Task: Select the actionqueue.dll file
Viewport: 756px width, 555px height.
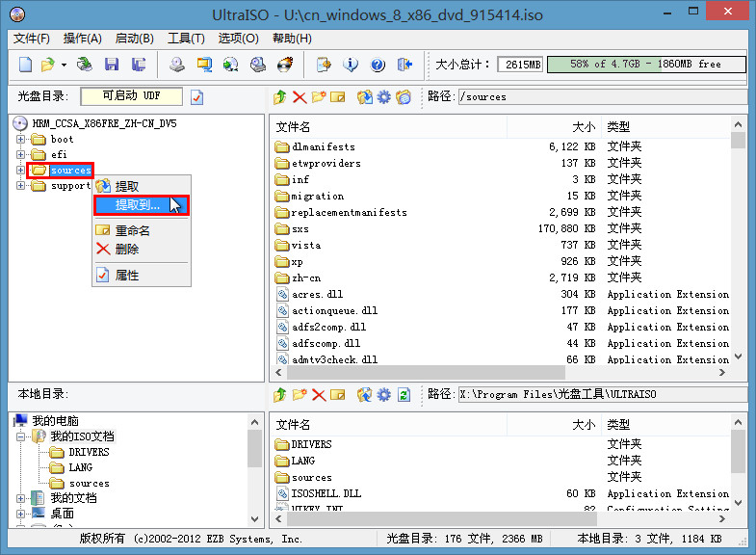Action: [334, 311]
